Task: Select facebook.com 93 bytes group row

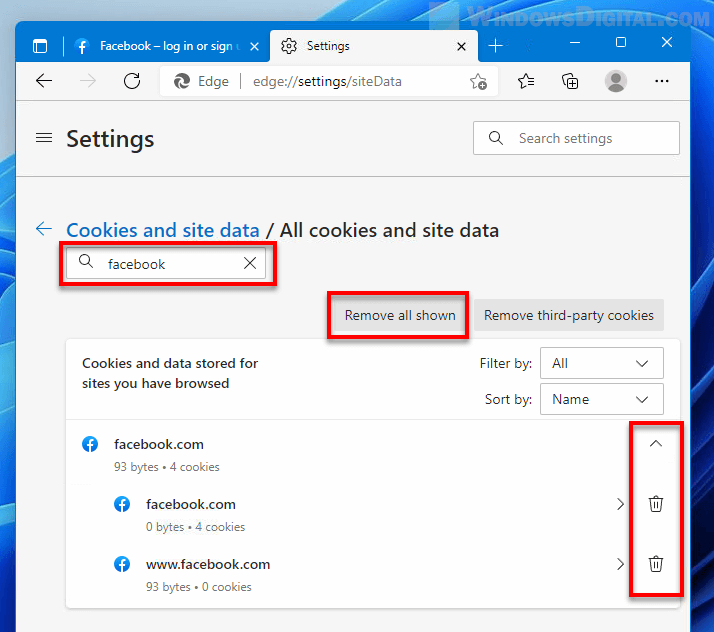Action: point(372,454)
